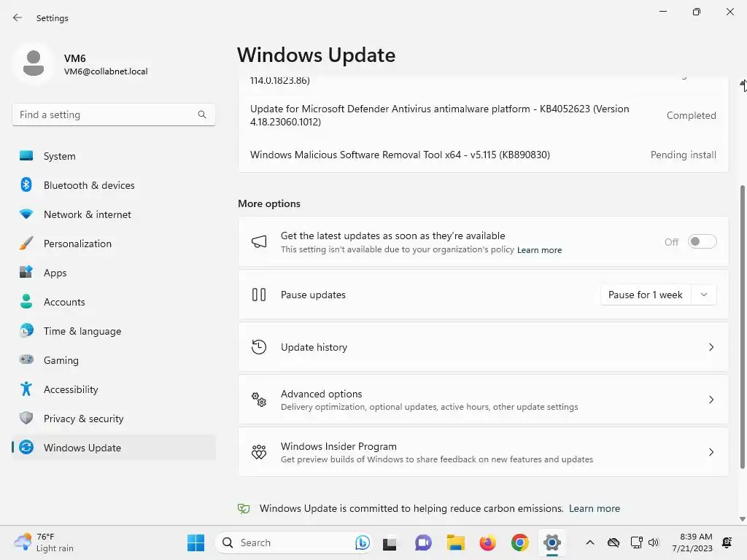Screen dimensions: 747x560
Task: Select Windows Update in the sidebar
Action: [114, 448]
